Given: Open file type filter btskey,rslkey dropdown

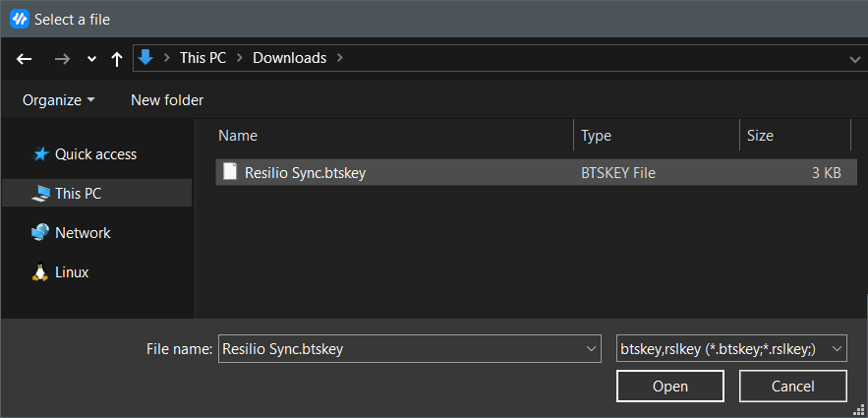Looking at the screenshot, I should pos(731,349).
